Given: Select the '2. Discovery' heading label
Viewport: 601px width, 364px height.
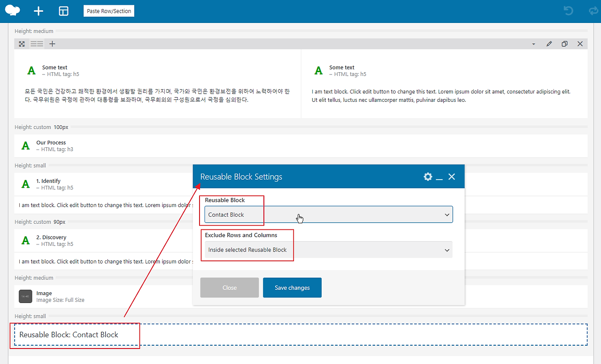Looking at the screenshot, I should pos(51,237).
